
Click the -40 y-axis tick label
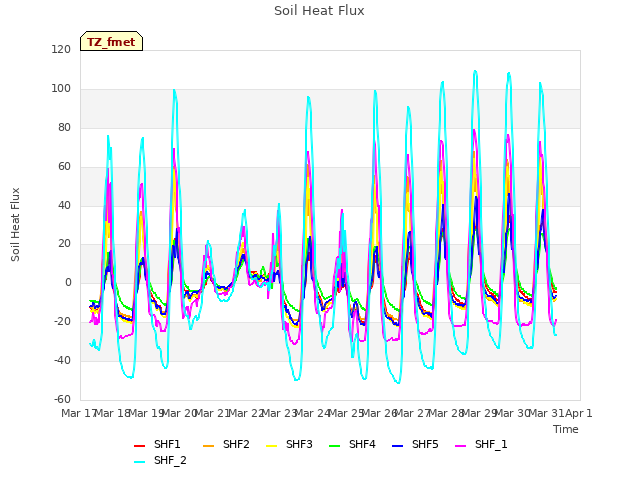point(62,360)
